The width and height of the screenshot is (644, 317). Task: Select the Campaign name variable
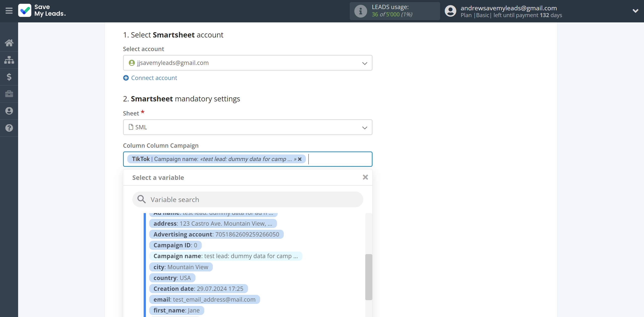click(226, 256)
